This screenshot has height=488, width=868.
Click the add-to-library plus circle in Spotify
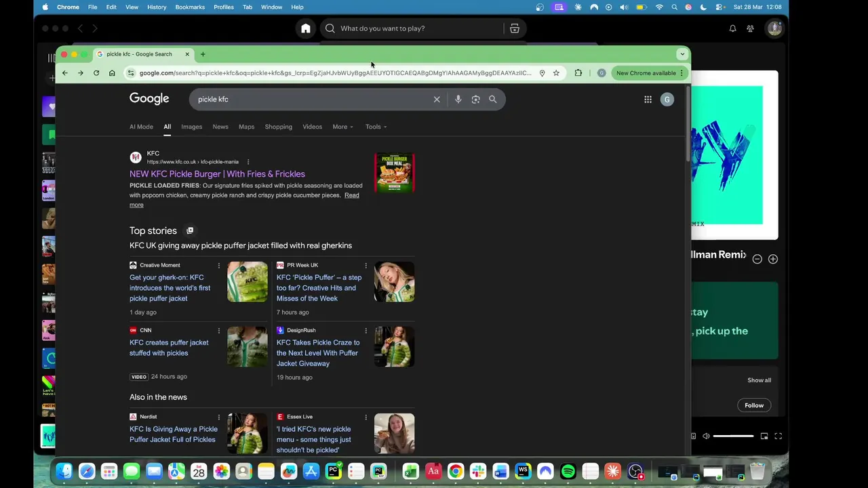click(x=773, y=259)
